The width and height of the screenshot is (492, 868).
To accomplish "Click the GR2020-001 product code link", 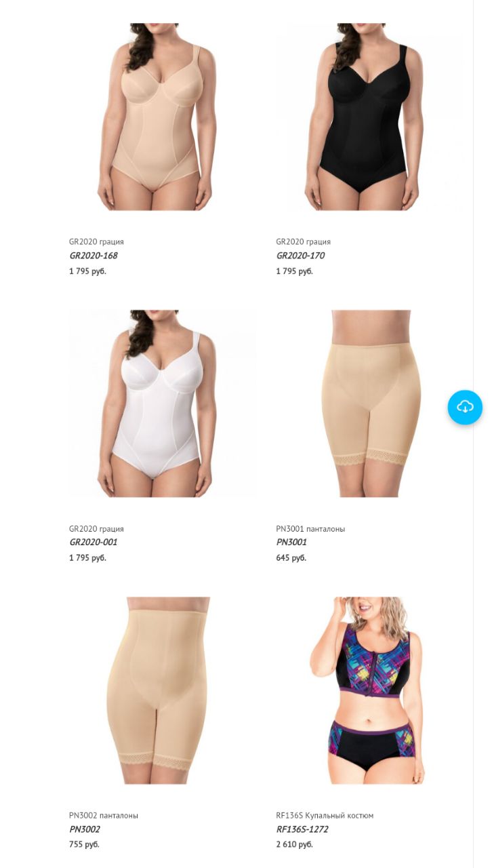I will (x=94, y=542).
